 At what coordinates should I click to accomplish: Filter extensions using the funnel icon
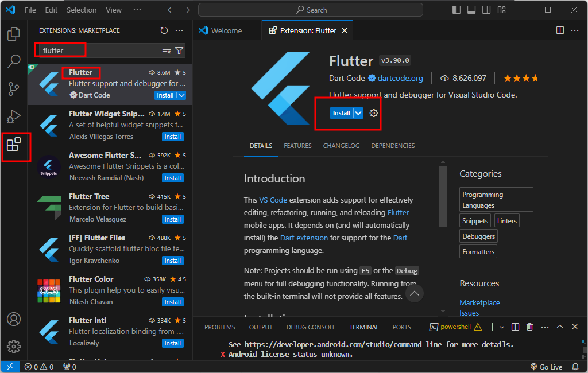click(x=179, y=50)
